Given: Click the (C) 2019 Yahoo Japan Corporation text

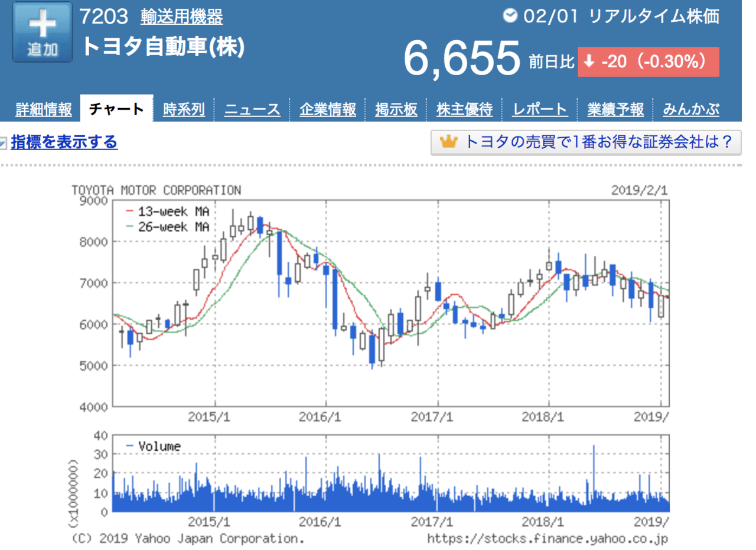Looking at the screenshot, I should [188, 538].
